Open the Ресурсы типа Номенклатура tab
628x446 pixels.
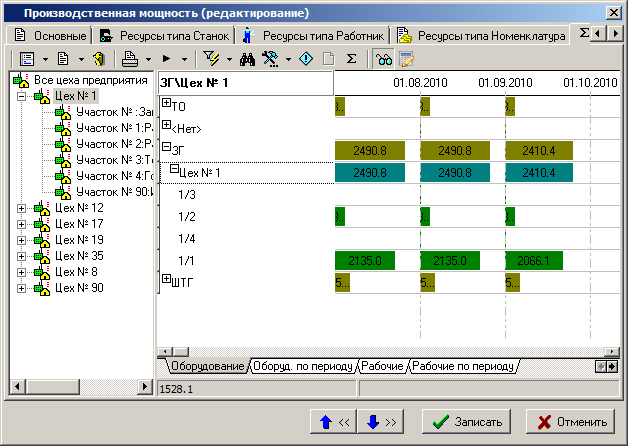point(480,36)
